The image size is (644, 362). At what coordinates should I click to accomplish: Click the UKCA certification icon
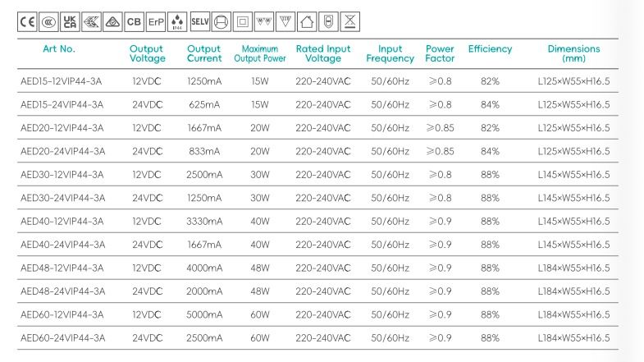click(70, 21)
